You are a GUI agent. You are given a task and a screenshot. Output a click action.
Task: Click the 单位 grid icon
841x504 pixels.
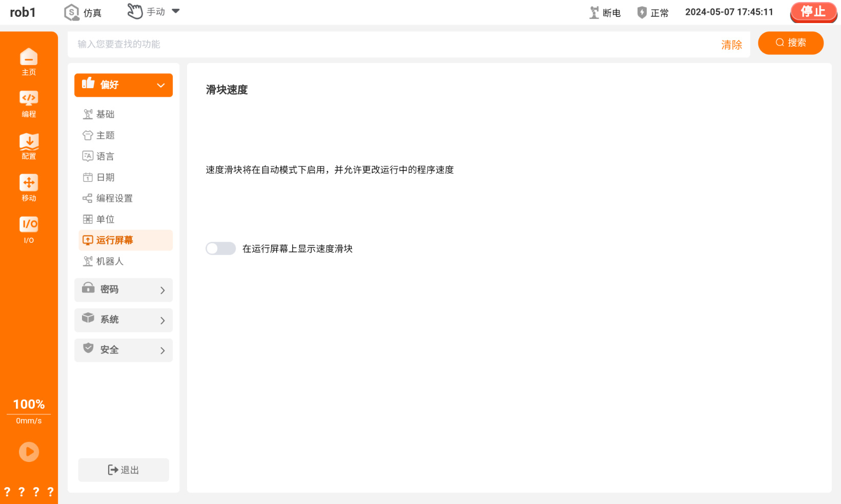tap(88, 219)
